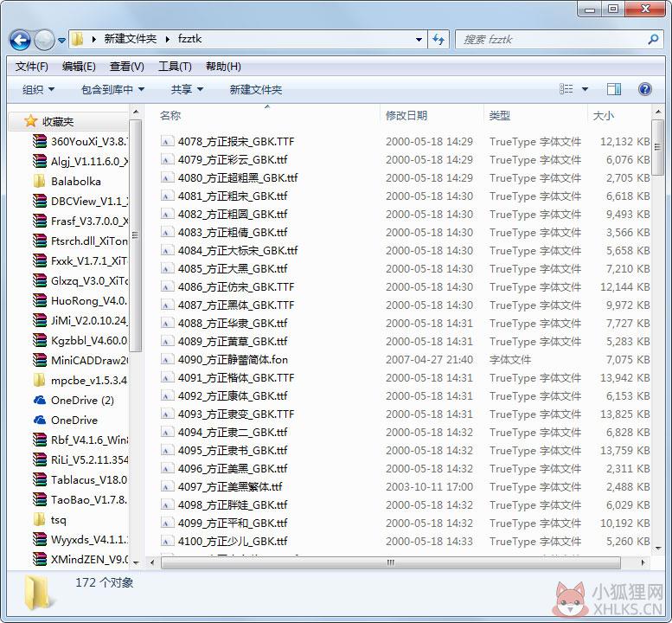Click the tsq folder icon
The height and width of the screenshot is (623, 672).
pyautogui.click(x=40, y=519)
